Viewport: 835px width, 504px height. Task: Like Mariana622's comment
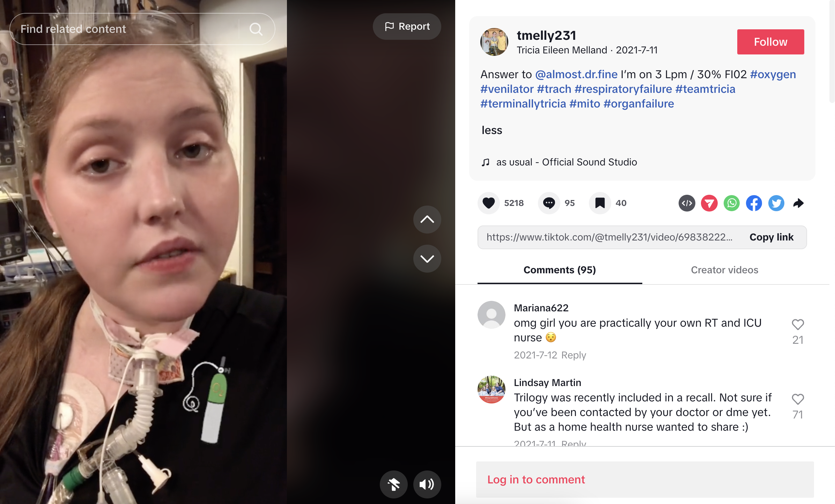[798, 325]
